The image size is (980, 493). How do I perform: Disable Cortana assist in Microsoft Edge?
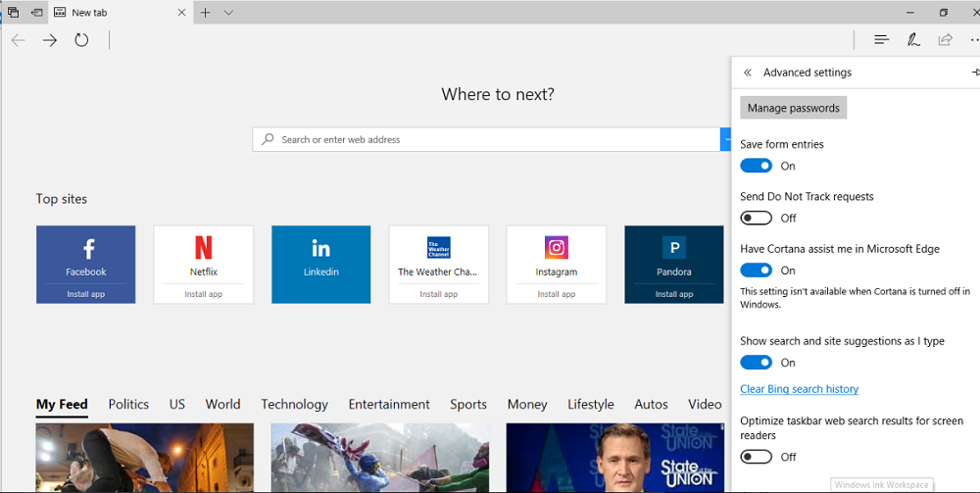(756, 271)
